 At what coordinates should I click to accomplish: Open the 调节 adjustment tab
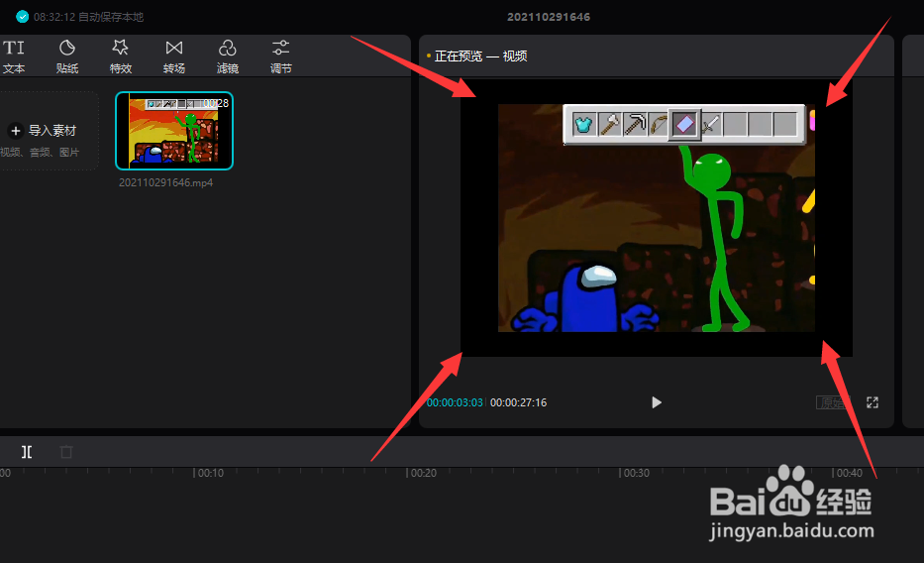pos(280,56)
